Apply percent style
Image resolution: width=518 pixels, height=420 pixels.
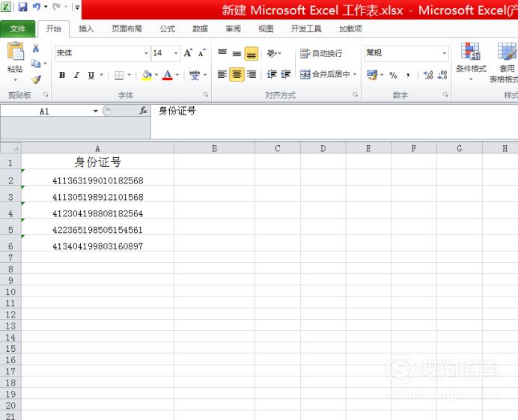pyautogui.click(x=393, y=75)
